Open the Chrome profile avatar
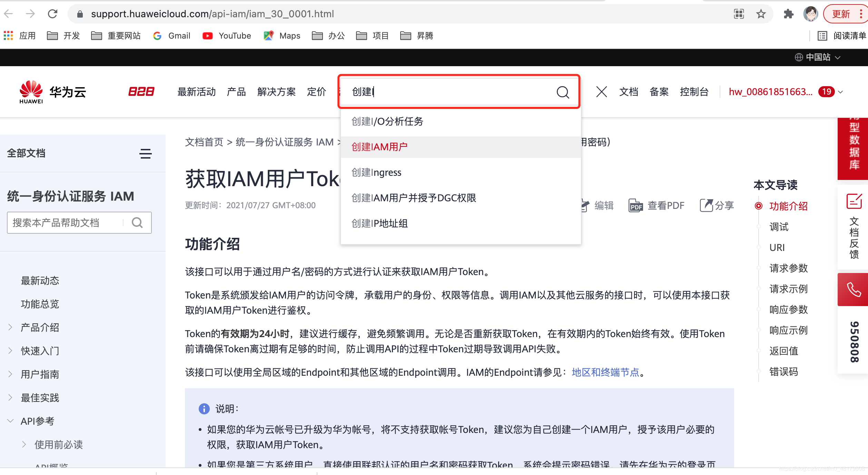 (810, 14)
